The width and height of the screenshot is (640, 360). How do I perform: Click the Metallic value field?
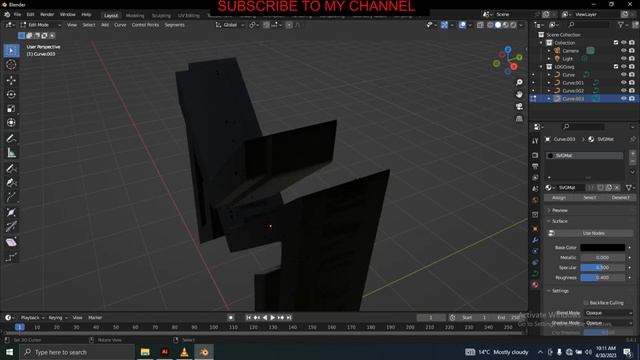click(x=602, y=258)
